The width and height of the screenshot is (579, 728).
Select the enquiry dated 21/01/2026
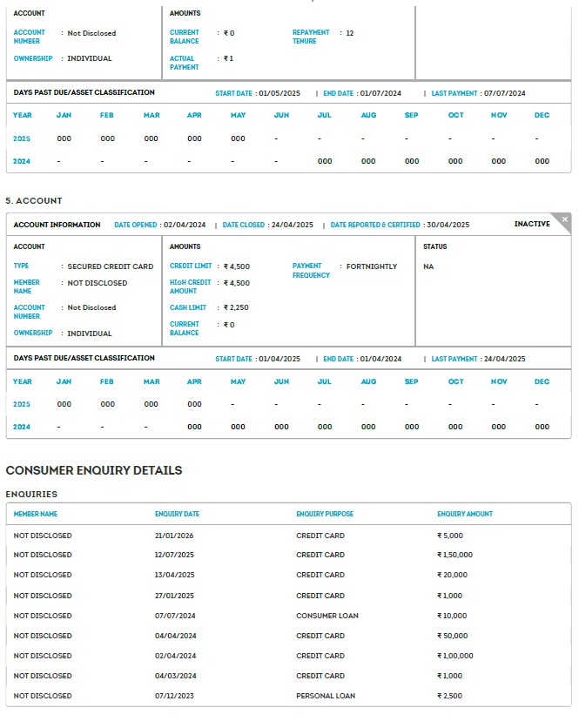click(x=174, y=536)
